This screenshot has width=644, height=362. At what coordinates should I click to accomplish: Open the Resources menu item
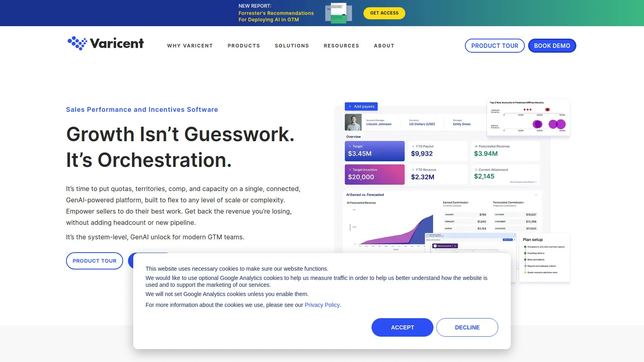click(341, 46)
